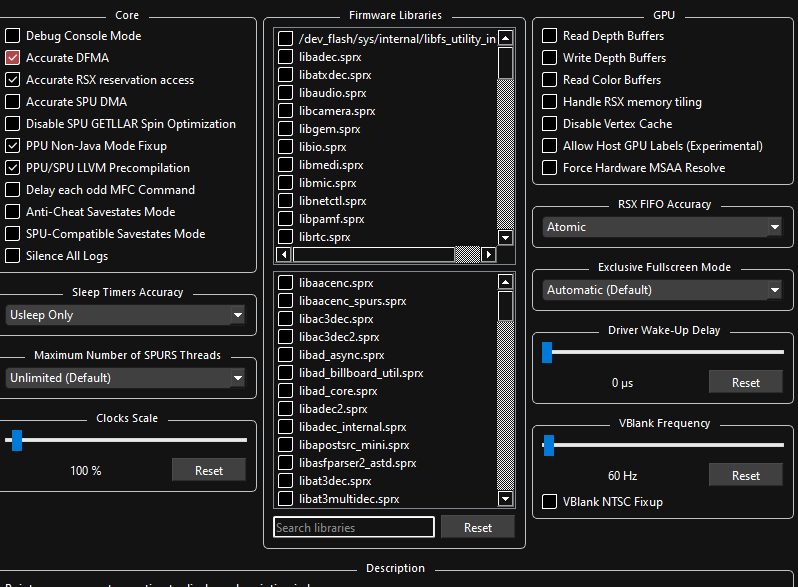Click upper library list scroll-up arrow
This screenshot has height=587, width=798.
[x=505, y=38]
